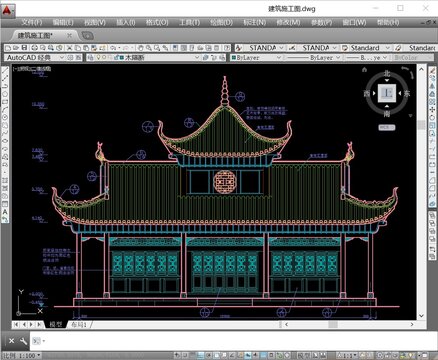Image resolution: width=438 pixels, height=360 pixels.
Task: Click the Help icon at toolbar end
Action: (227, 48)
